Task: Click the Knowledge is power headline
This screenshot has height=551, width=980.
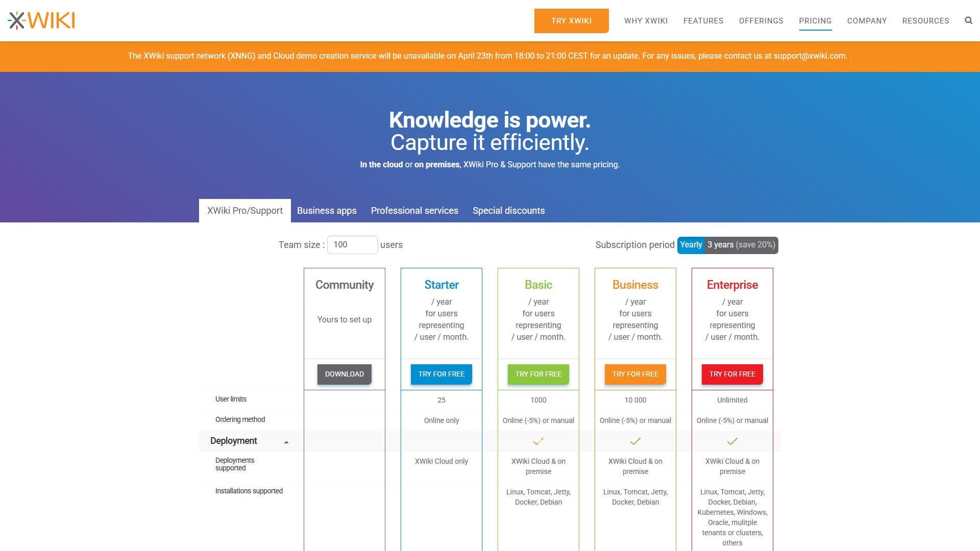Action: tap(490, 120)
